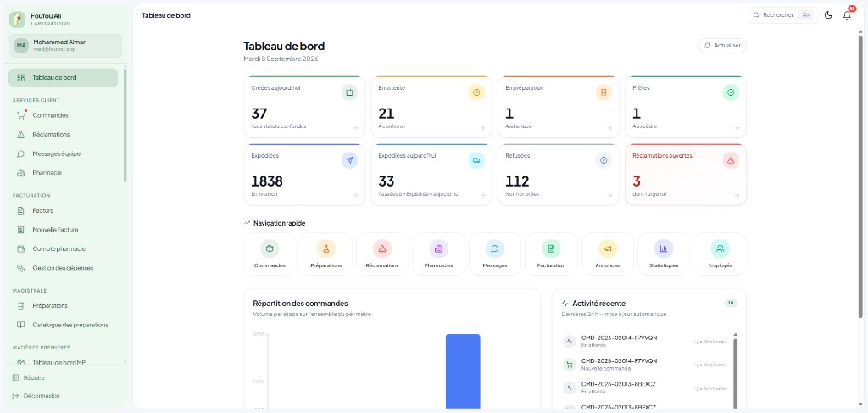The height and width of the screenshot is (413, 868).
Task: Click the Actualiser refresh button
Action: click(722, 46)
